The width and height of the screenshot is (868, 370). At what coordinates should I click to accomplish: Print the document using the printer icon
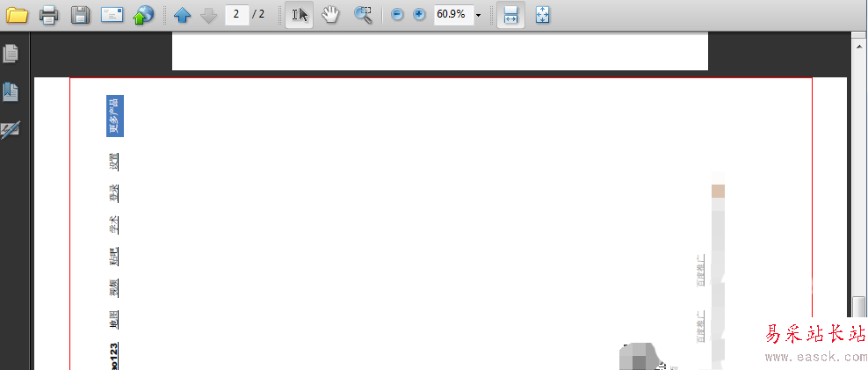[48, 15]
